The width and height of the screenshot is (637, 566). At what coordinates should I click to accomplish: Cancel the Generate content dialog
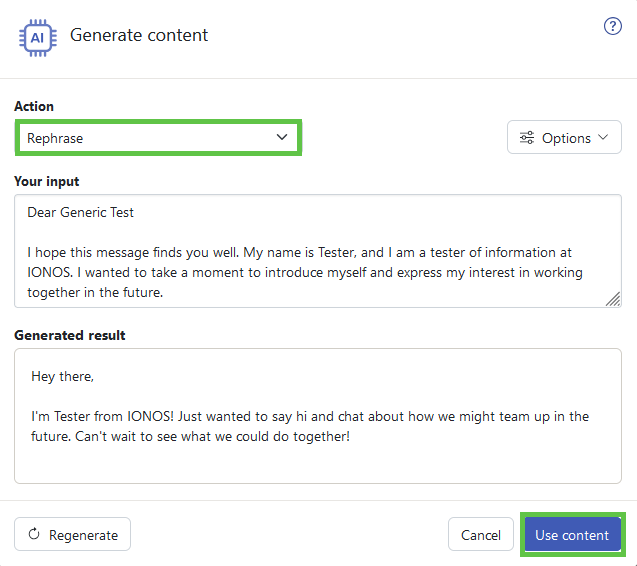(x=481, y=534)
